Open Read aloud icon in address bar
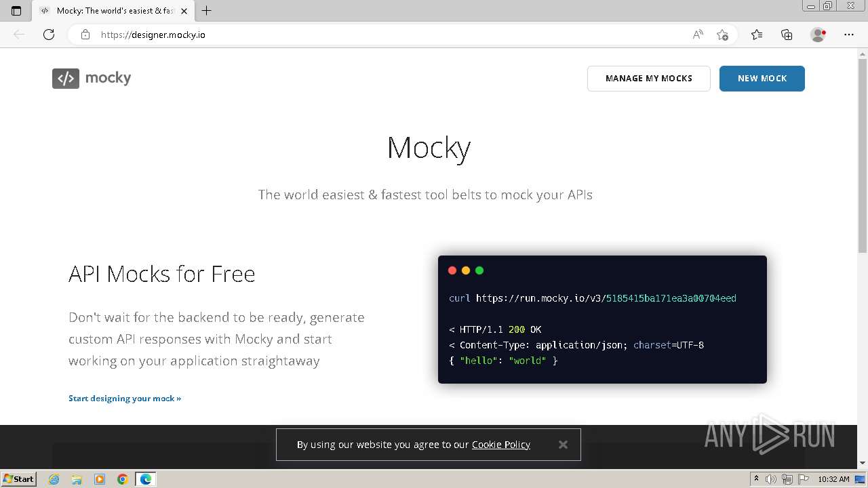 pos(698,35)
